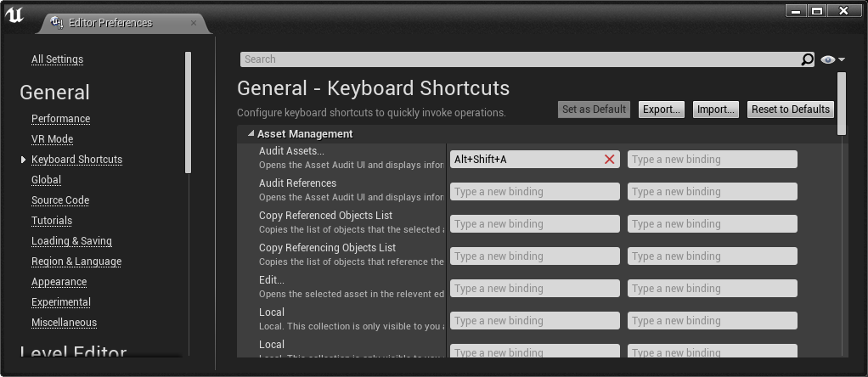868x377 pixels.
Task: Navigate to Source Code settings
Action: click(x=60, y=200)
